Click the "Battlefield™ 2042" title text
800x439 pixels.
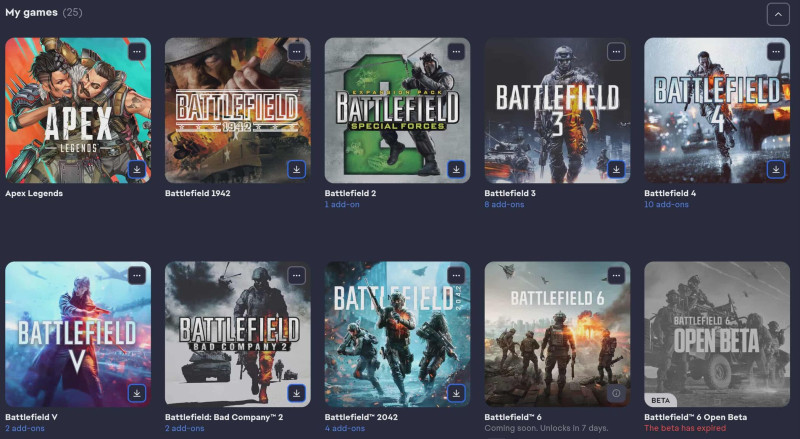[x=361, y=417]
